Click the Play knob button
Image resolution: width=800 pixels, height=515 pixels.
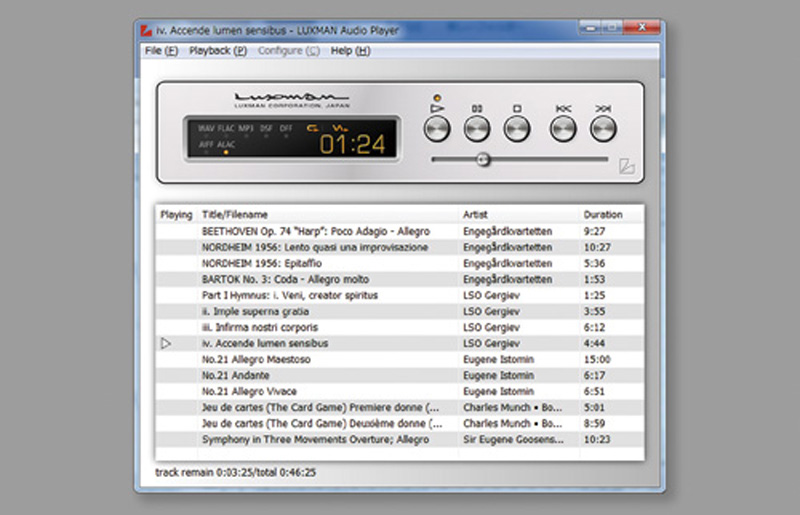coord(437,129)
